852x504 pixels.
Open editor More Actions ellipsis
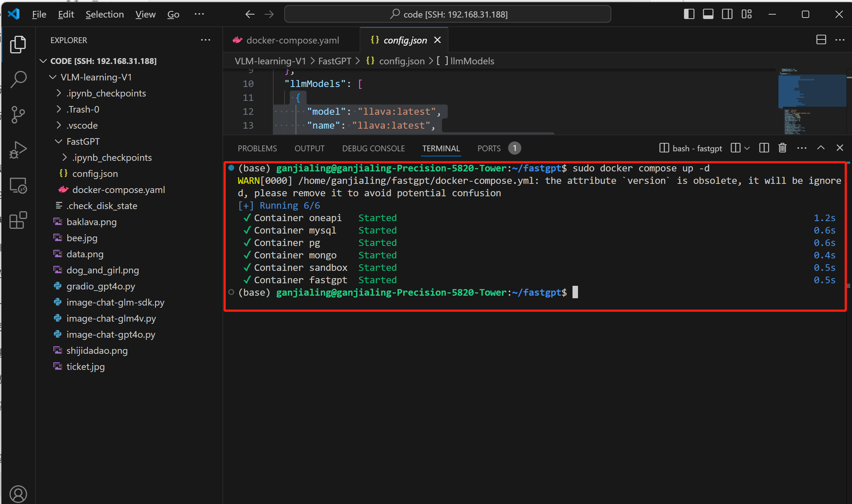click(x=840, y=40)
